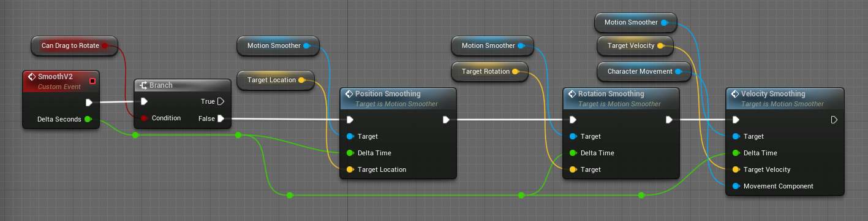Click the Branch execution input pin

point(144,101)
